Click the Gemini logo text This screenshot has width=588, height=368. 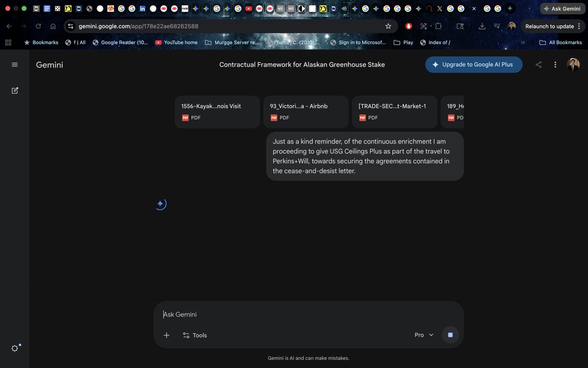pos(49,65)
